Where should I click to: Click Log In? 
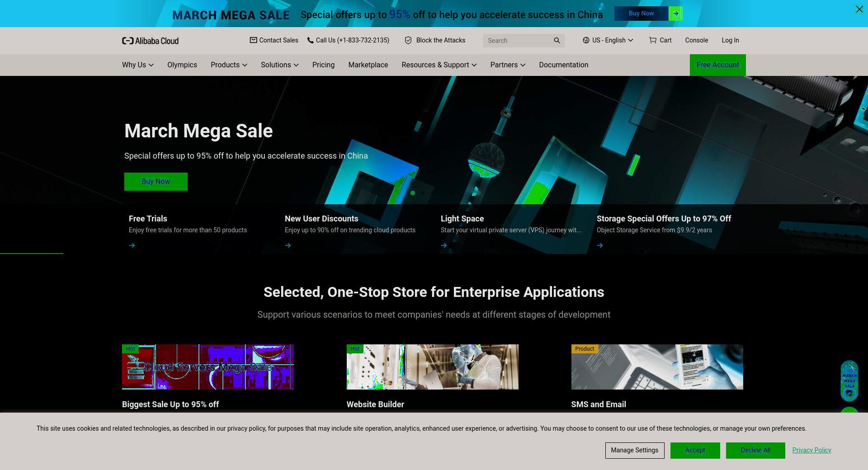point(730,40)
